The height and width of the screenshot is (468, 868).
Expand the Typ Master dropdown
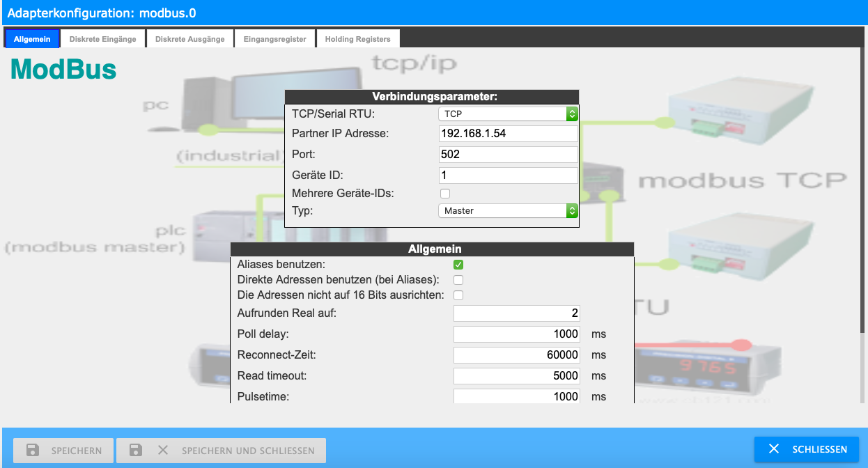(x=508, y=210)
